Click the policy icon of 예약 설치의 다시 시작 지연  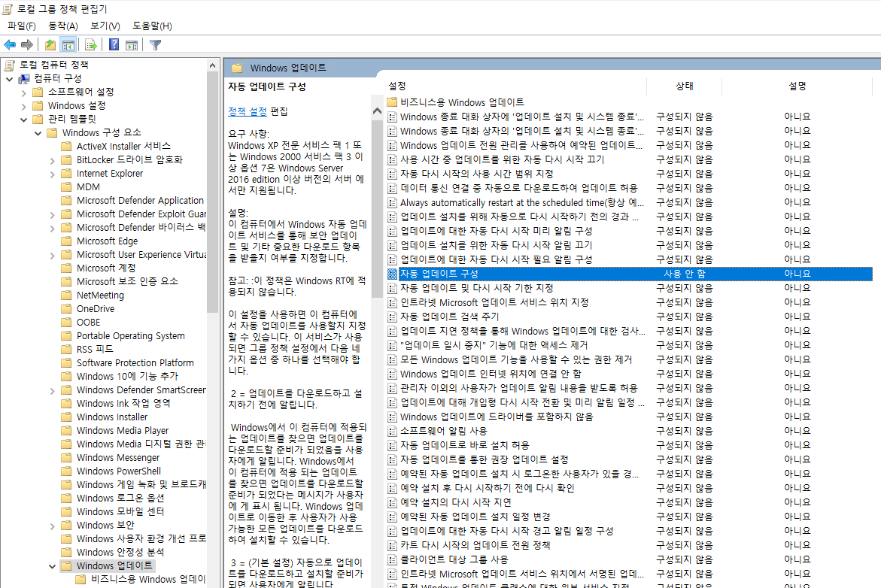pos(392,502)
